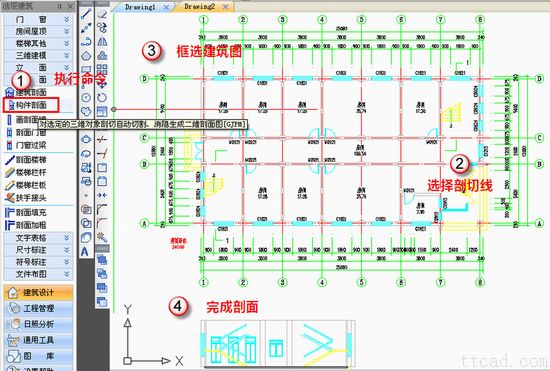Select the Multiline Text A tool
Screen dimensions: 550x371
[x=85, y=251]
